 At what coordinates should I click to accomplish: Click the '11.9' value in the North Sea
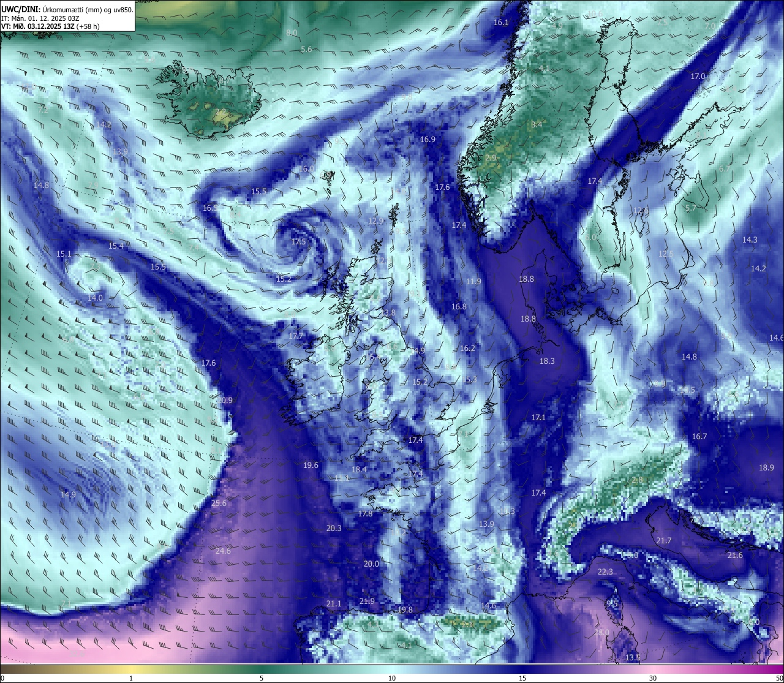[x=473, y=282]
